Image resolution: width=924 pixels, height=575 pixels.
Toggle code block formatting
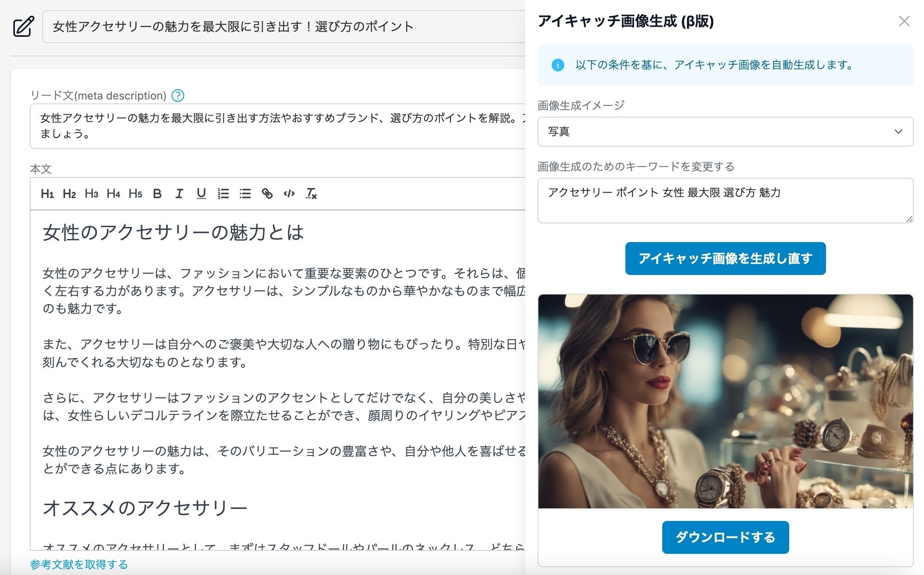(x=289, y=193)
